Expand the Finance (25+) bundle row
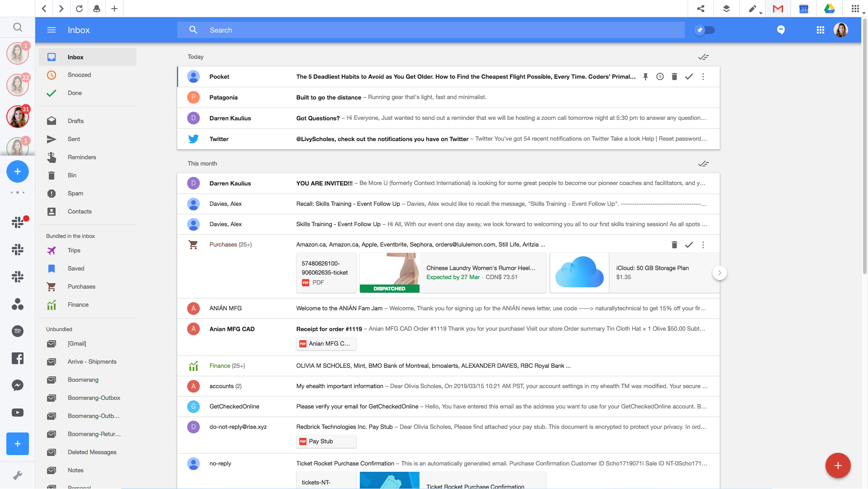This screenshot has width=868, height=489. [448, 366]
